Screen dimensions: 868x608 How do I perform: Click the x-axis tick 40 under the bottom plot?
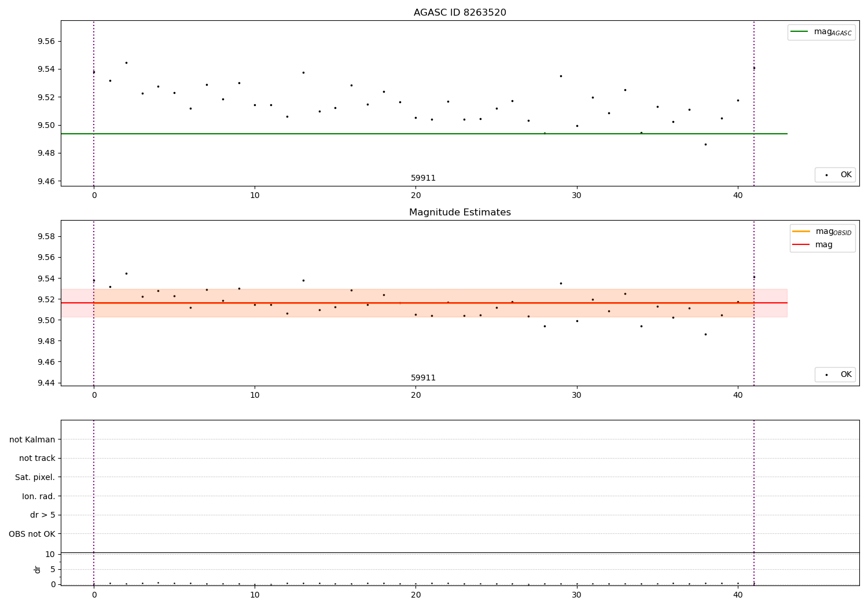click(737, 594)
